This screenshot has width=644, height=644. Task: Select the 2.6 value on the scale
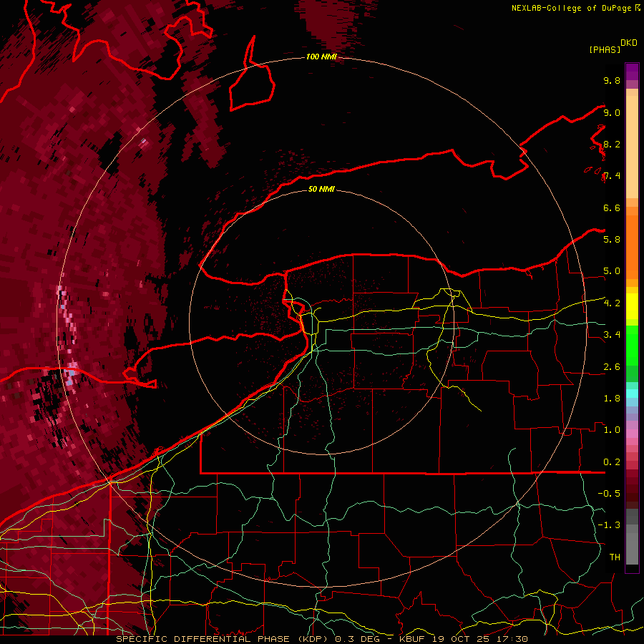pyautogui.click(x=612, y=367)
